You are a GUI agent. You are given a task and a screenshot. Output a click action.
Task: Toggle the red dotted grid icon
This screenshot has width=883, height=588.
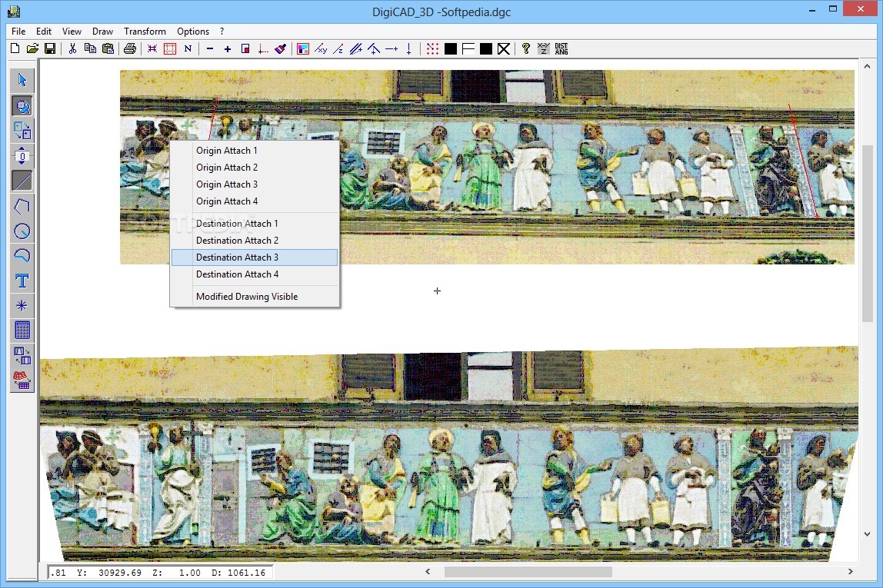(432, 49)
